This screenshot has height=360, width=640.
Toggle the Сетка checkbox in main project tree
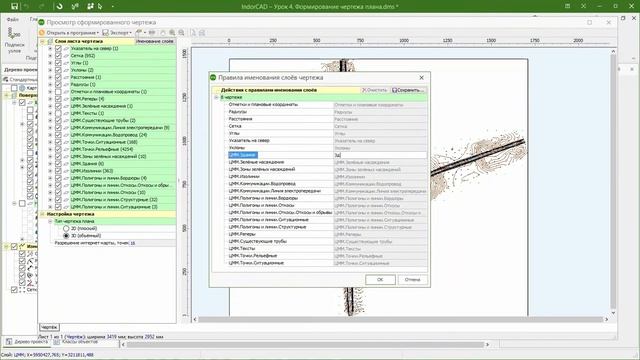pyautogui.click(x=14, y=290)
